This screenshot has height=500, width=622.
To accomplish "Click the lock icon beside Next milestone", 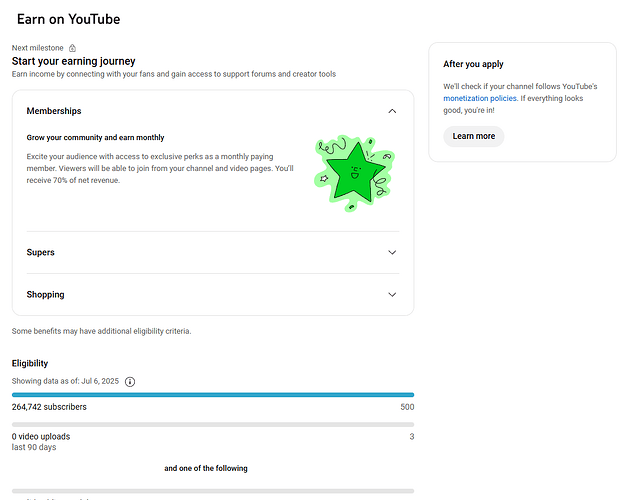I will point(72,48).
